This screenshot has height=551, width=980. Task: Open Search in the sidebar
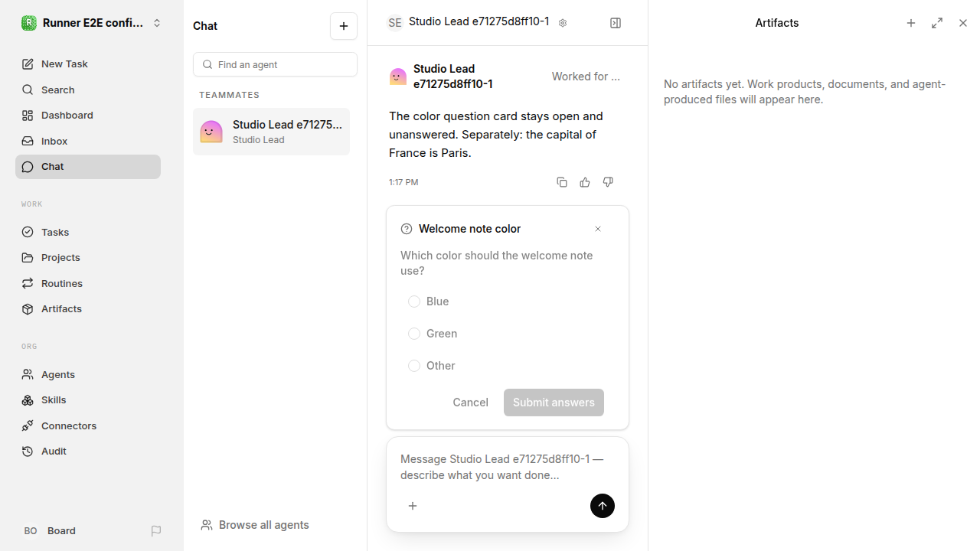[x=88, y=90]
